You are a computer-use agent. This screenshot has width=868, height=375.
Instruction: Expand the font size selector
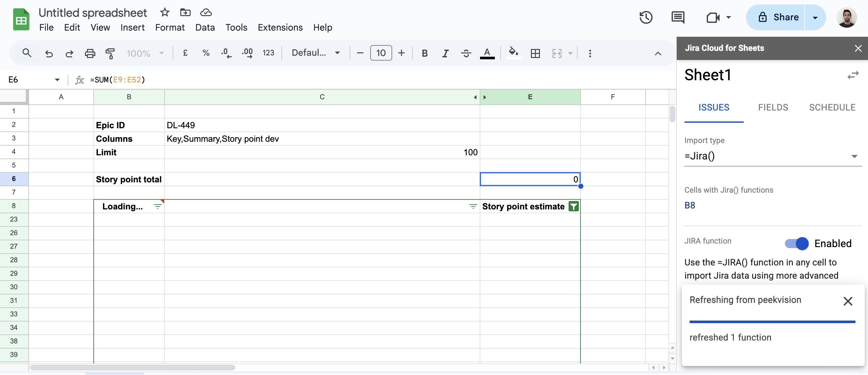[381, 53]
